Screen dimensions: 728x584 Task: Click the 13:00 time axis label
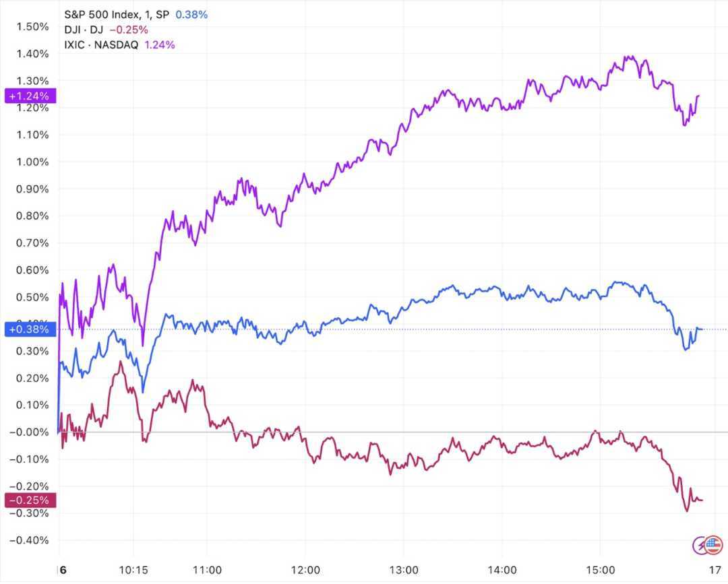click(x=405, y=569)
